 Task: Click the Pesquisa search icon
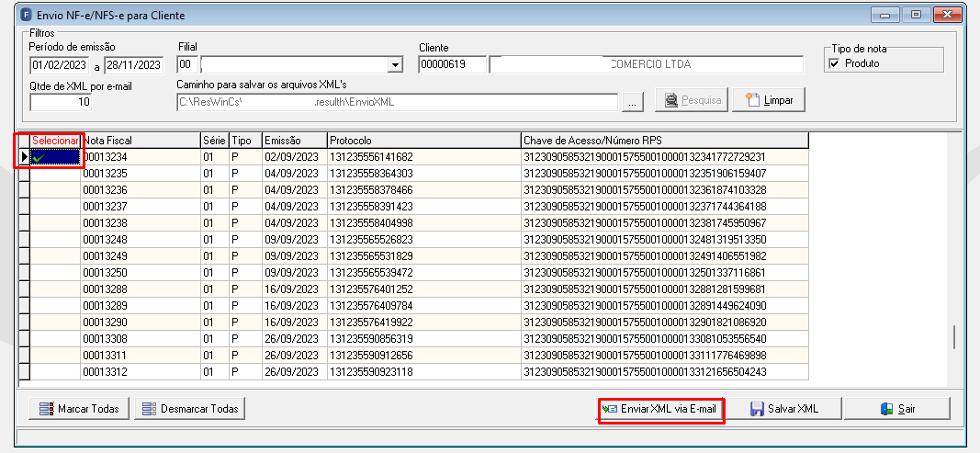[672, 100]
